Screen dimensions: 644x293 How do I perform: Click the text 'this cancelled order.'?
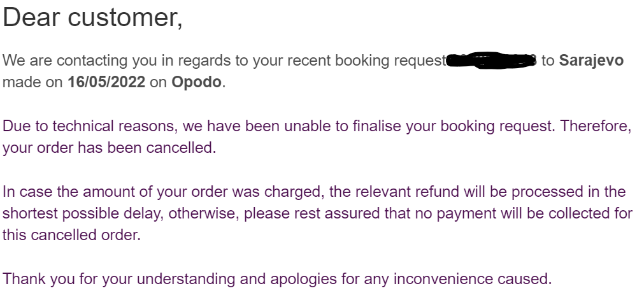71,236
